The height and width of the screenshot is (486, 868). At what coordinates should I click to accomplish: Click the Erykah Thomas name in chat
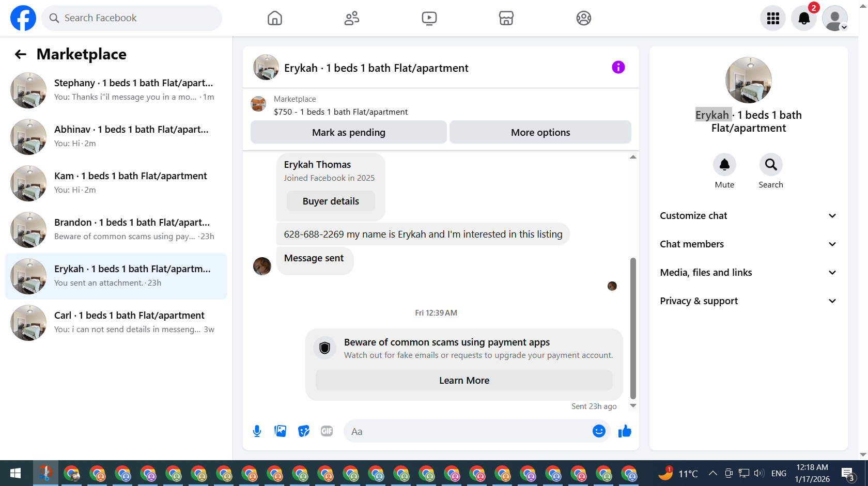coord(317,164)
